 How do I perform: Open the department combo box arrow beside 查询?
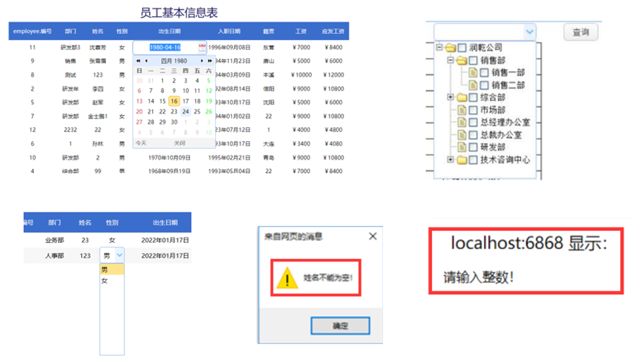(529, 32)
